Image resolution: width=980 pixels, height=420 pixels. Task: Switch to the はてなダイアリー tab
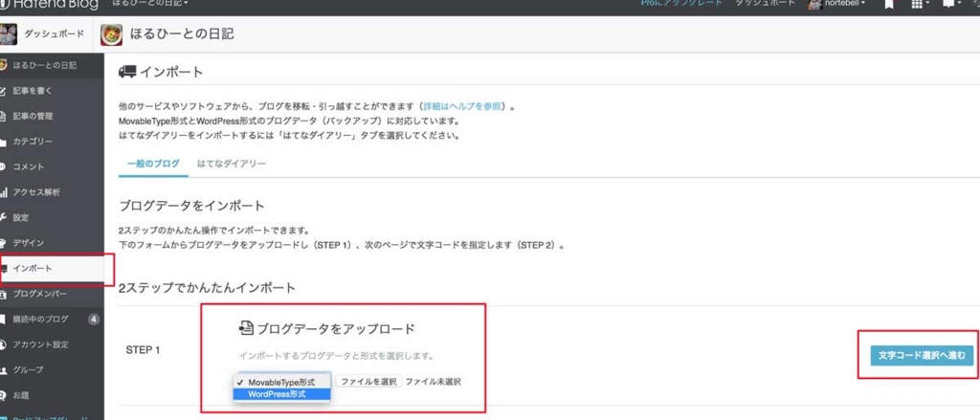coord(232,164)
